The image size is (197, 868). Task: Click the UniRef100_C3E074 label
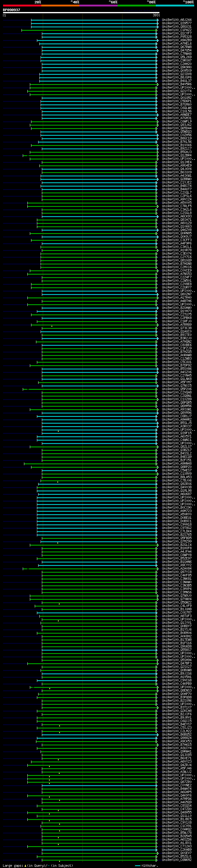[177, 253]
